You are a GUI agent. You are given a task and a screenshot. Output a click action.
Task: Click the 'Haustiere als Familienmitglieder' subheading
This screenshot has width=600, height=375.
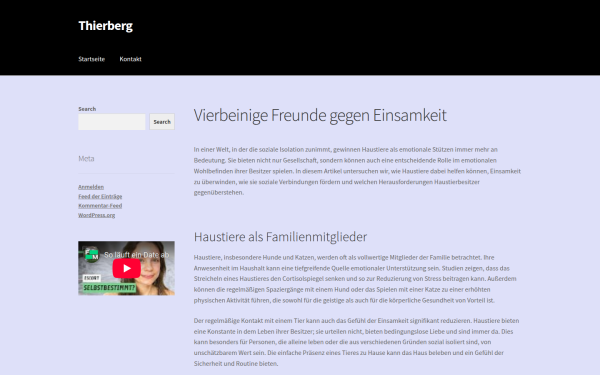tap(280, 236)
